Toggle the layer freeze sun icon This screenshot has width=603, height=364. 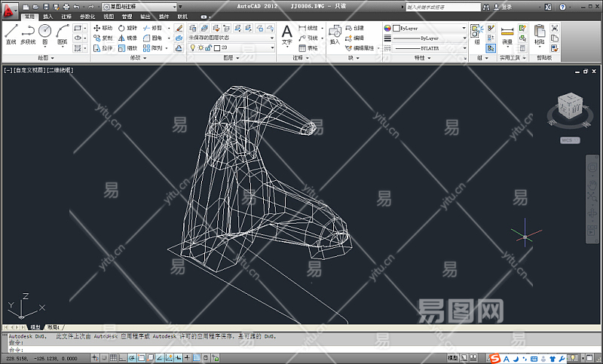click(200, 47)
